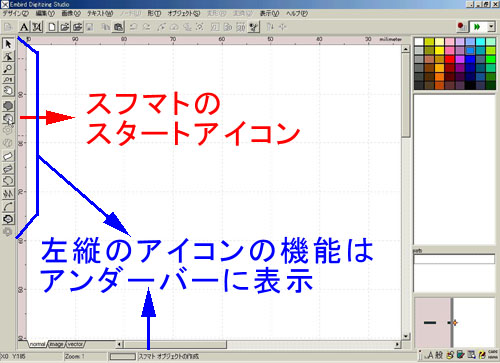The width and height of the screenshot is (500, 363).
Task: Open the 表示 menu
Action: tap(269, 13)
